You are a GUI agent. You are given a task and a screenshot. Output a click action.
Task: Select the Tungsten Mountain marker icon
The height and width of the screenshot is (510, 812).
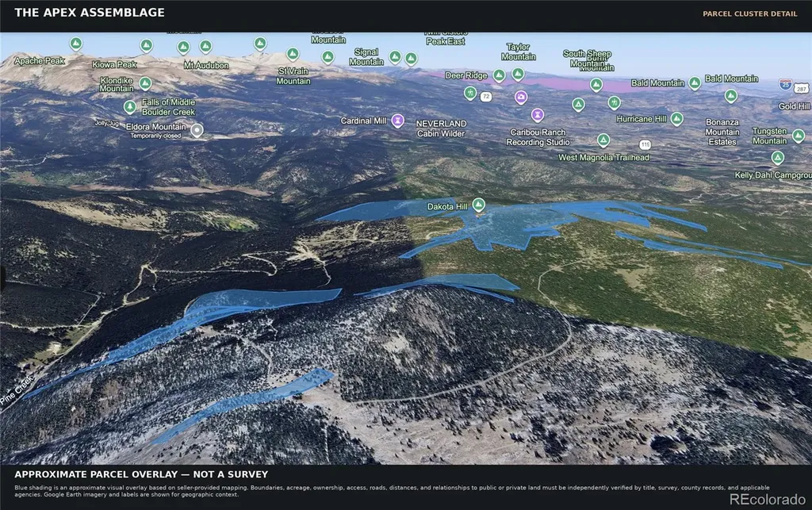point(799,136)
